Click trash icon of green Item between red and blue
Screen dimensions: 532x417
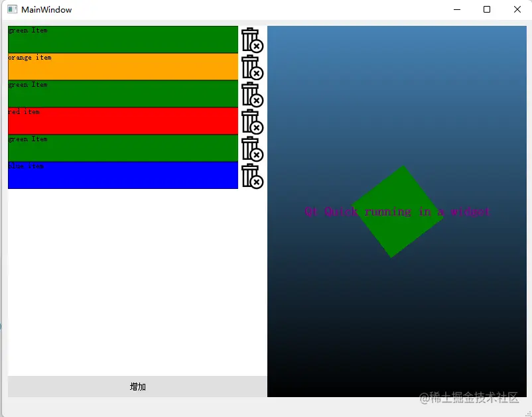(252, 149)
